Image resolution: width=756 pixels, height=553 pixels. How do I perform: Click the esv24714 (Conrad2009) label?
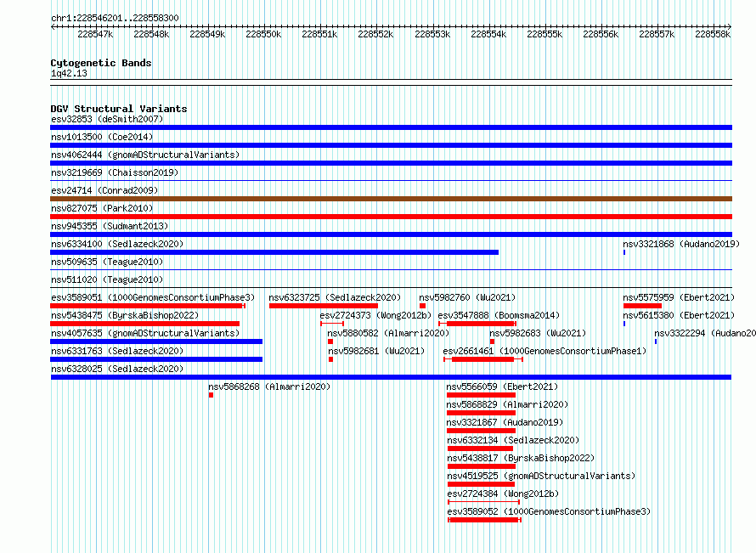104,190
